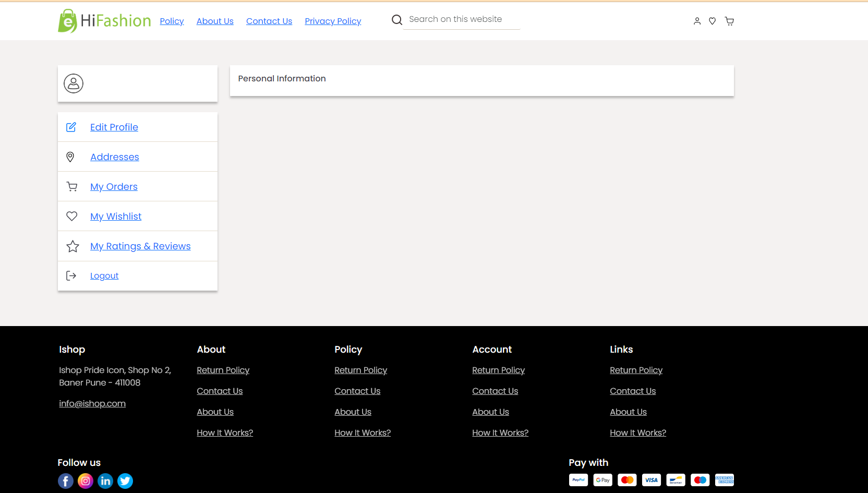Open How It Works? under Links column
Image resolution: width=868 pixels, height=493 pixels.
click(x=638, y=432)
